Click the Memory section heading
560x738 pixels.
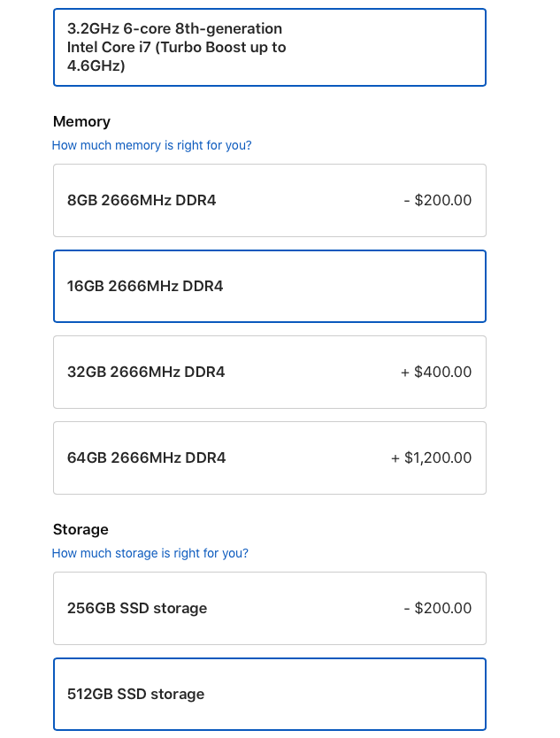click(x=81, y=121)
